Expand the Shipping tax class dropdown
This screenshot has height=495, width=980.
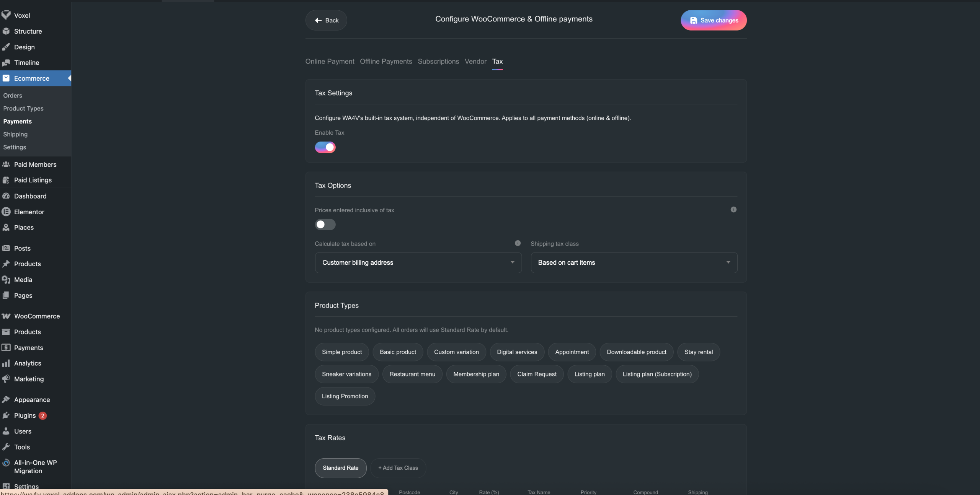click(634, 262)
